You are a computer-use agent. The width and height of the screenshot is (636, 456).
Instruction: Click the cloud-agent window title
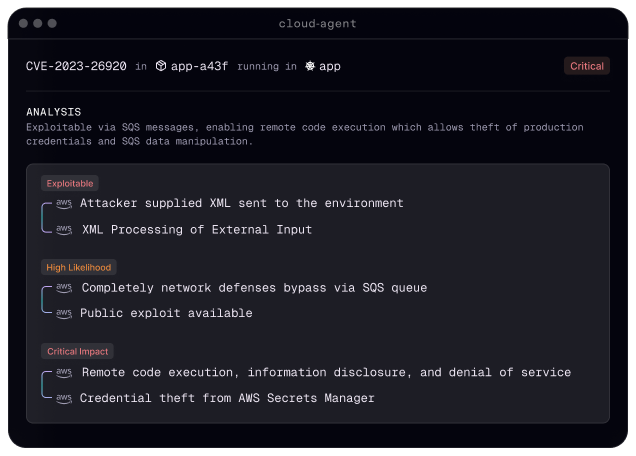318,24
